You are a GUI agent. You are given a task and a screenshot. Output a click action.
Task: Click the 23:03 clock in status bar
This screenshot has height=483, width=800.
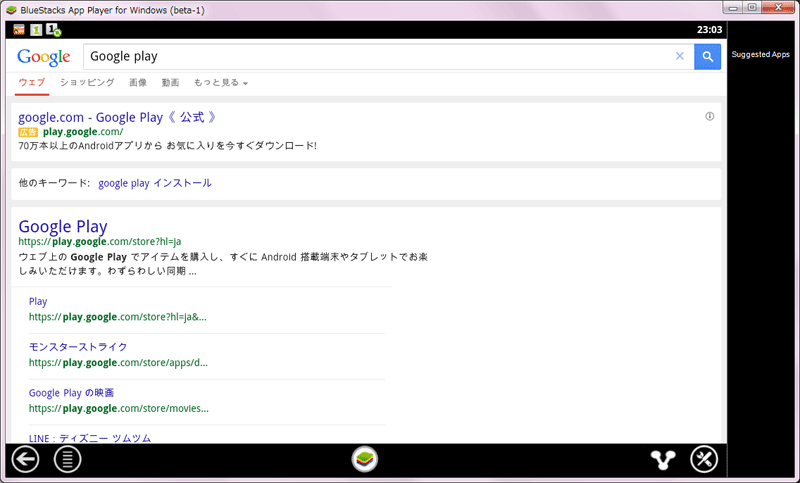(709, 30)
